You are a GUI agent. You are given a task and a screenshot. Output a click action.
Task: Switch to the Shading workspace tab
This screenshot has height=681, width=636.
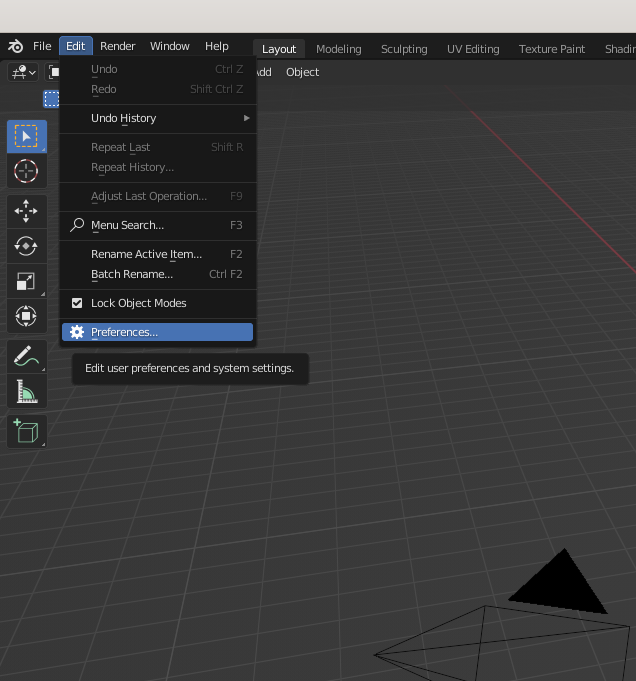click(x=620, y=49)
